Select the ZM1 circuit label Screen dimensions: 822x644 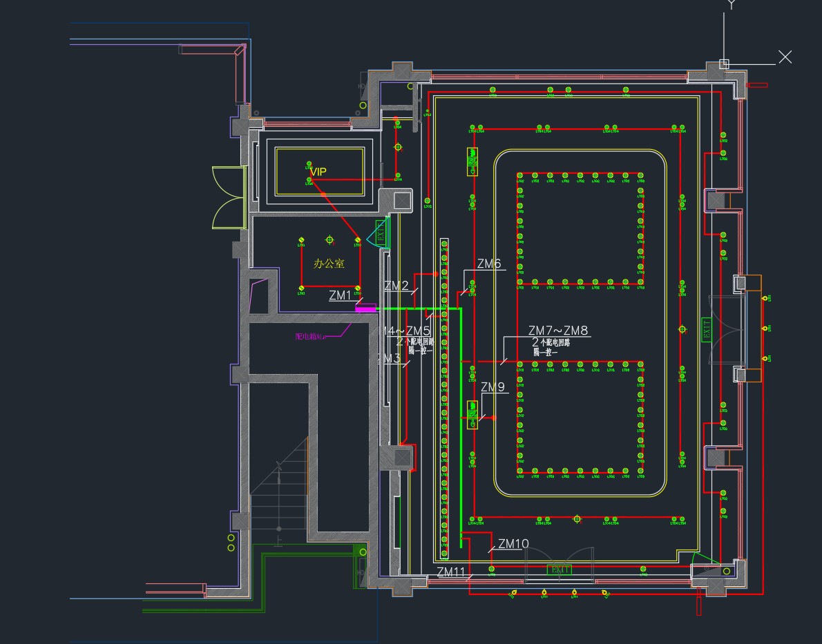coord(340,295)
